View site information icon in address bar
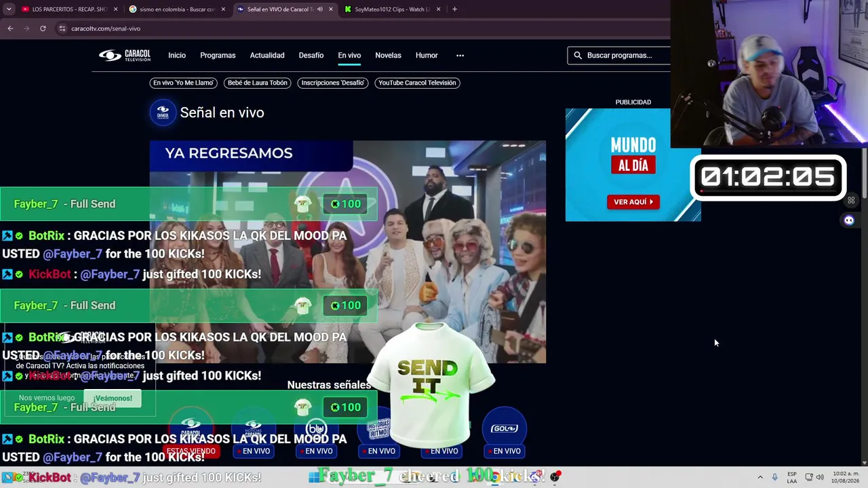 [x=62, y=28]
